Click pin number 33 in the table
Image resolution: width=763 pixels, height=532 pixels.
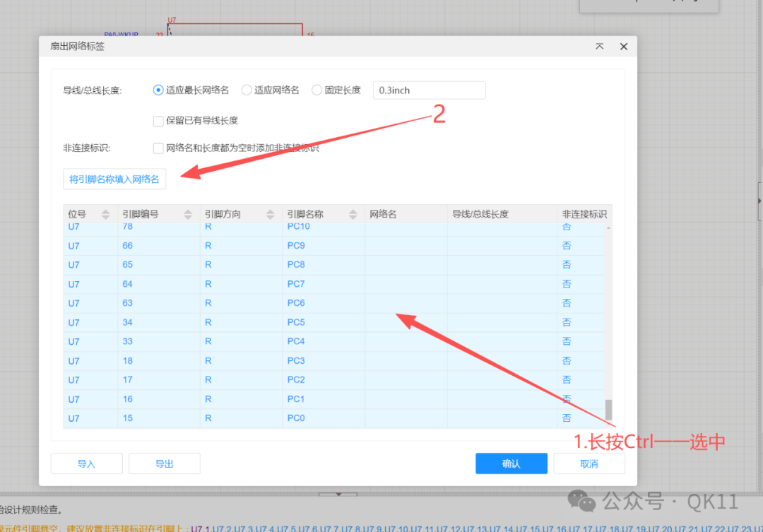click(x=127, y=342)
